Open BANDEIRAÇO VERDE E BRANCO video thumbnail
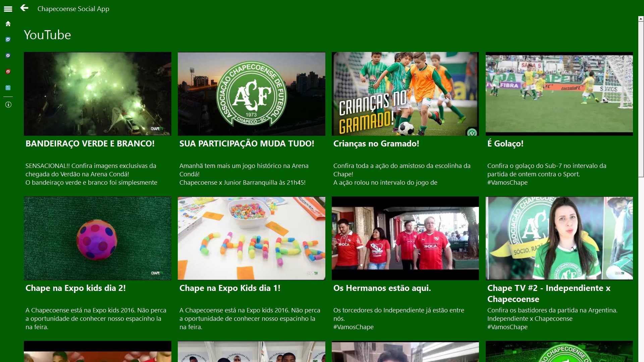Screen dimensions: 644x362 coord(97,94)
